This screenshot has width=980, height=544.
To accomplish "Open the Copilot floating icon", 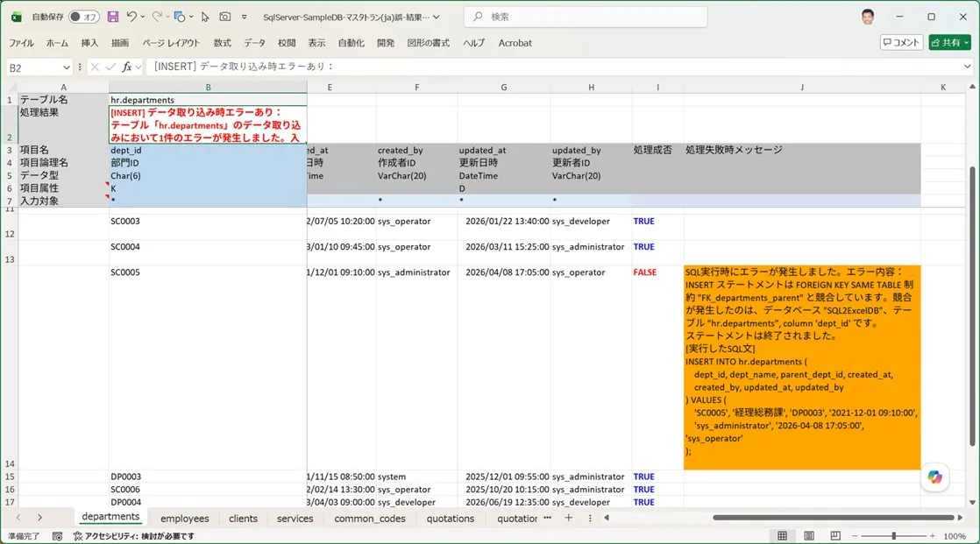I will 935,477.
